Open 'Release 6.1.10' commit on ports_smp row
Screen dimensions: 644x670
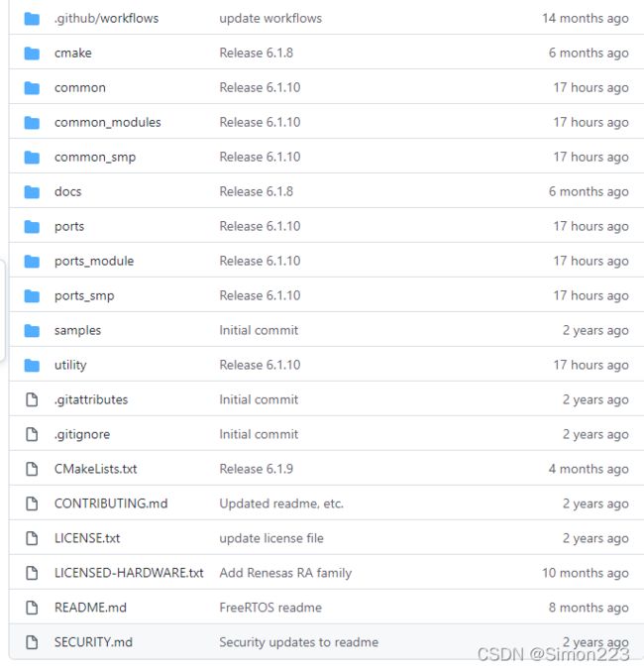(x=260, y=295)
